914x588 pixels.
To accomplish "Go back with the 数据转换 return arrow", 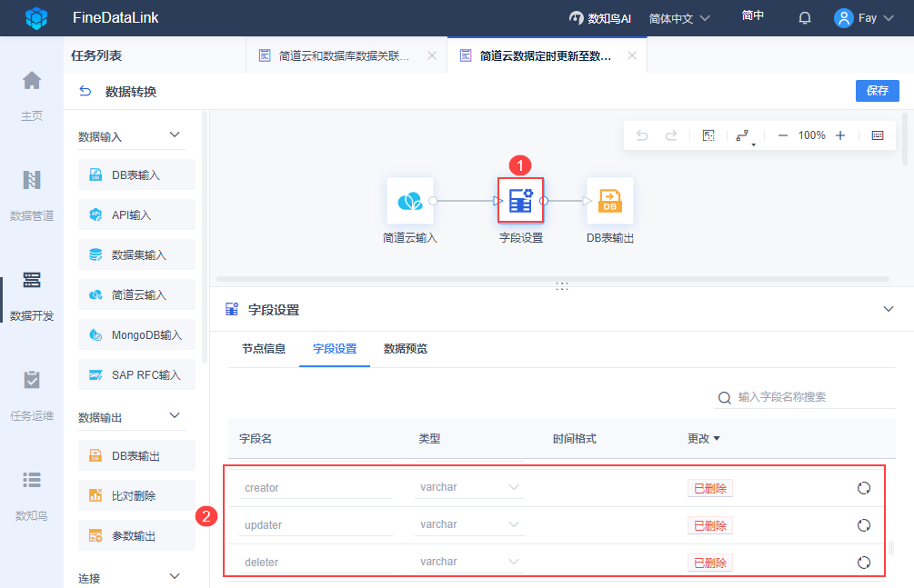I will [85, 91].
